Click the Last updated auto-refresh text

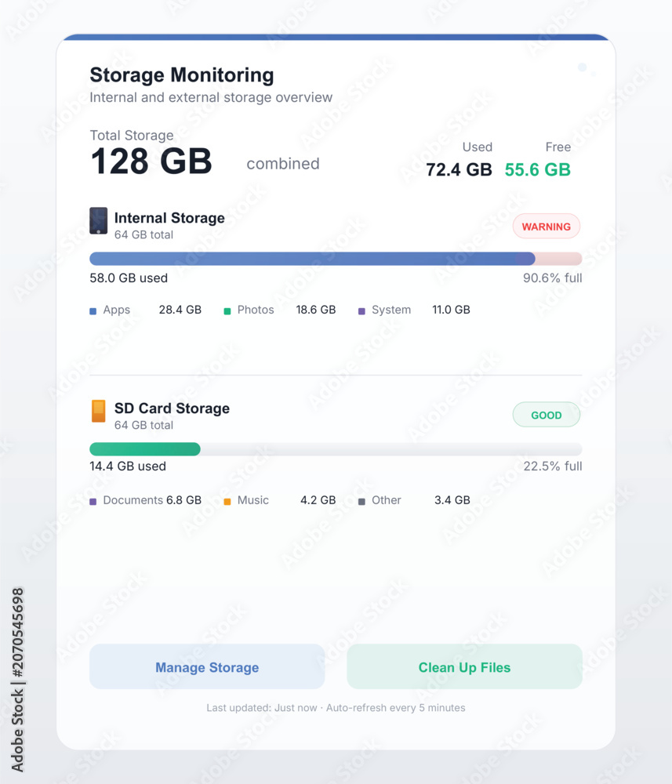[x=336, y=707]
